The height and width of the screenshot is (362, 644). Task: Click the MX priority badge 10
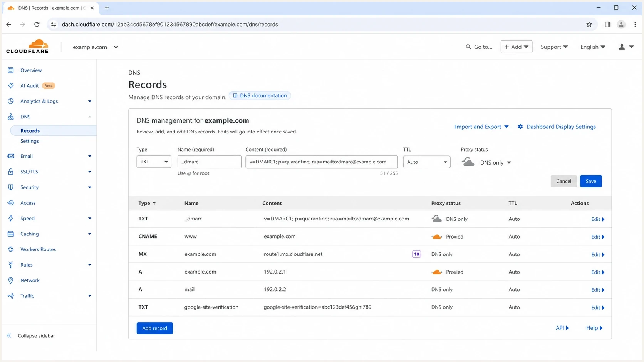(x=416, y=254)
